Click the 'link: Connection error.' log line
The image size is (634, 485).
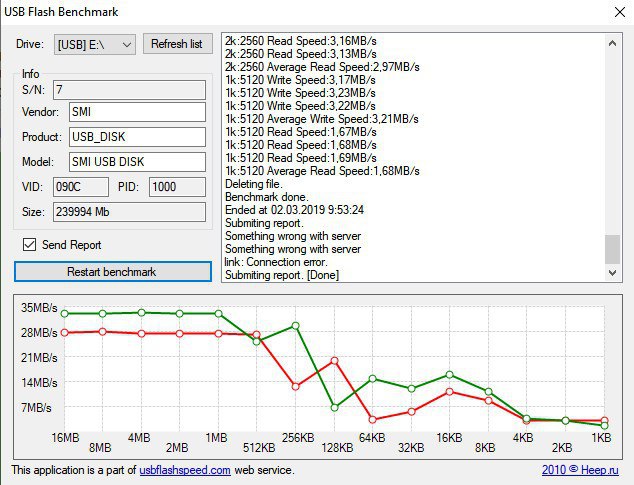click(276, 262)
